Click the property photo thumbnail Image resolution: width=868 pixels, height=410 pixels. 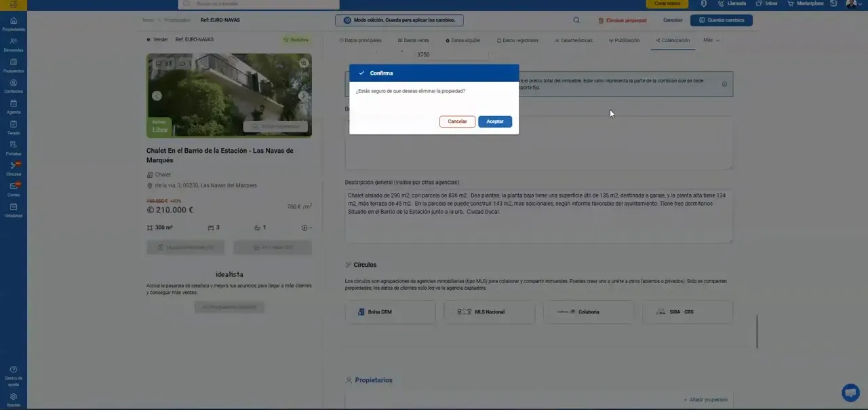click(x=229, y=96)
